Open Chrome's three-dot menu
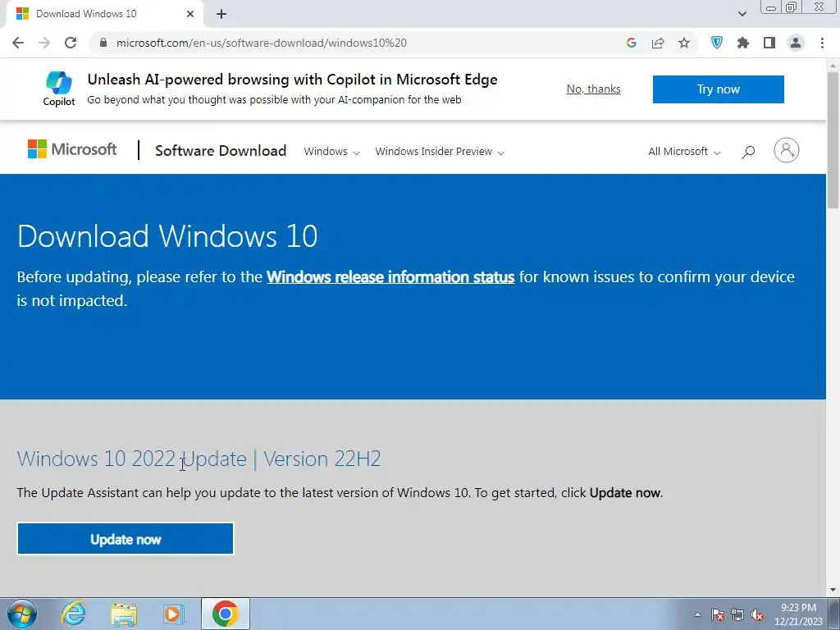Screen dimensions: 840x630 pos(822,43)
